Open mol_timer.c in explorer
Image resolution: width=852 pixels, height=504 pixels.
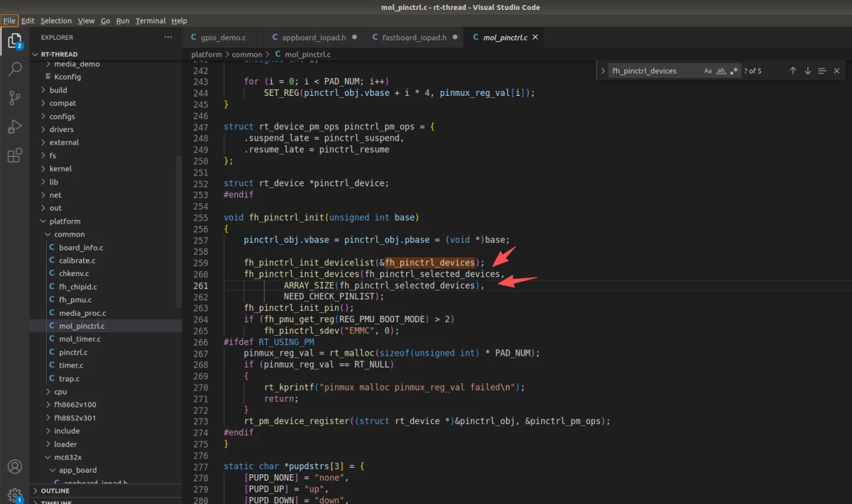coord(80,339)
